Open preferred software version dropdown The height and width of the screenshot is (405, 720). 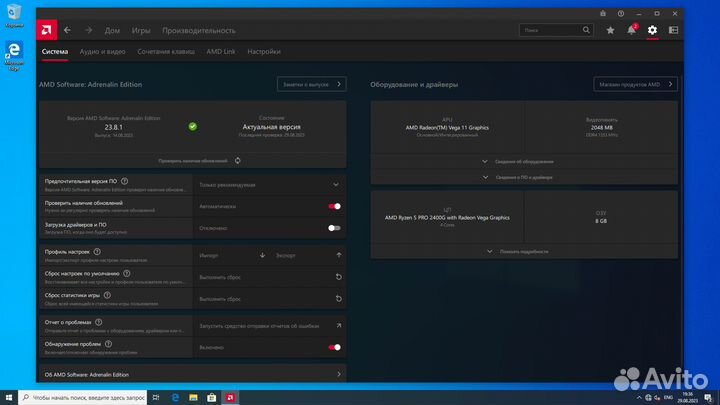(x=270, y=185)
